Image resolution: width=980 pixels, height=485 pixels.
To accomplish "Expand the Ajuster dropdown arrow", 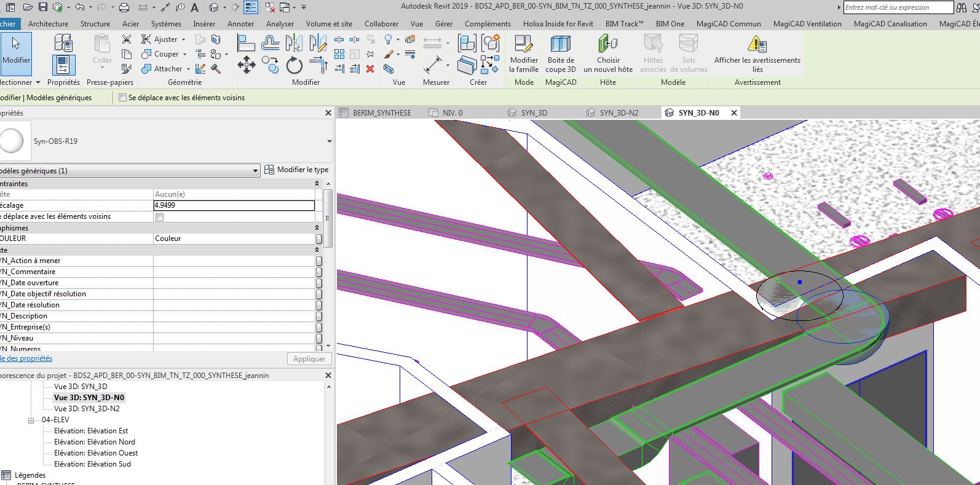I will (x=184, y=39).
